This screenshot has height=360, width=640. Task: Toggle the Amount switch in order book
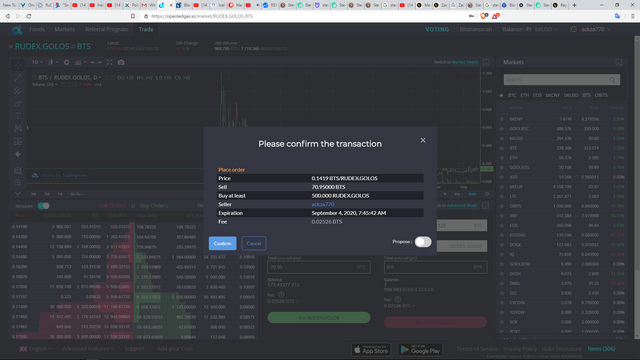[44, 206]
